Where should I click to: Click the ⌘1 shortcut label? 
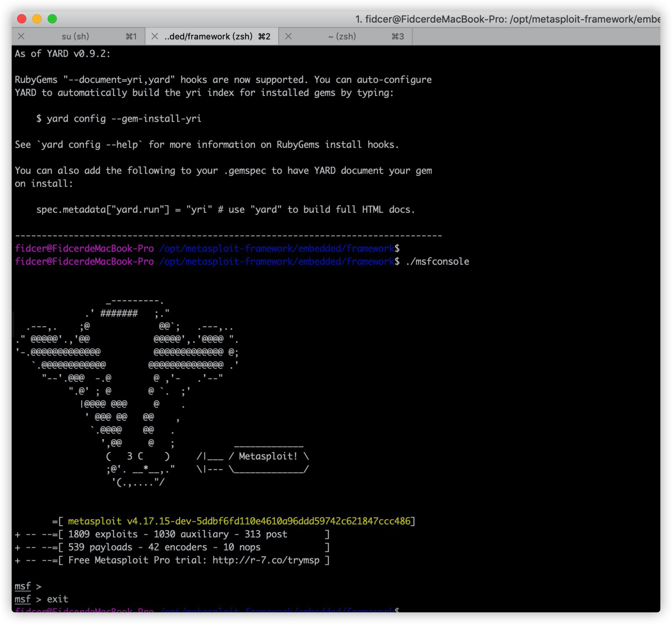pos(131,37)
